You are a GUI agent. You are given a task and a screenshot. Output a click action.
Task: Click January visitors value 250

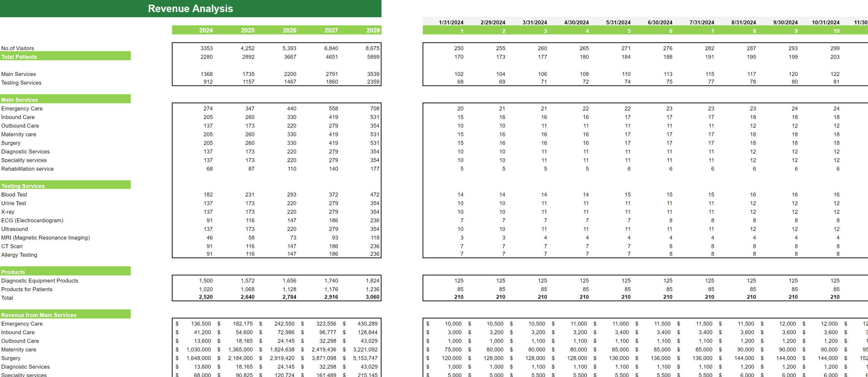tap(459, 48)
